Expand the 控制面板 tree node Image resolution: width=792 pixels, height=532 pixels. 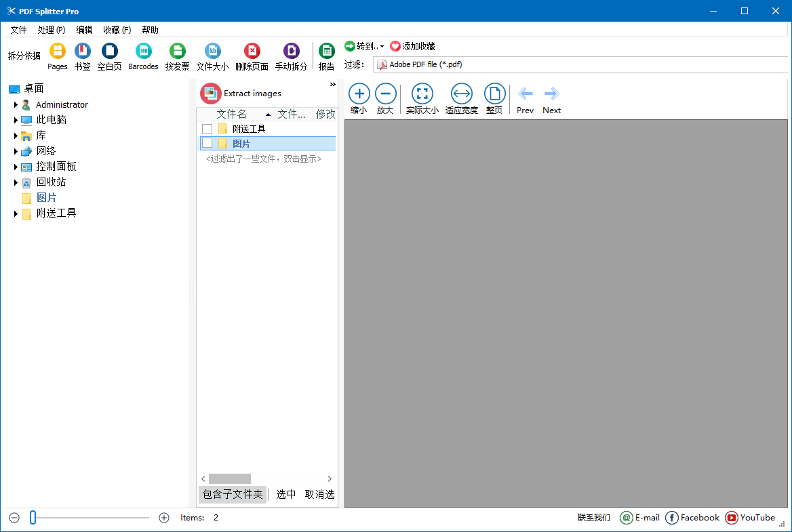[16, 167]
